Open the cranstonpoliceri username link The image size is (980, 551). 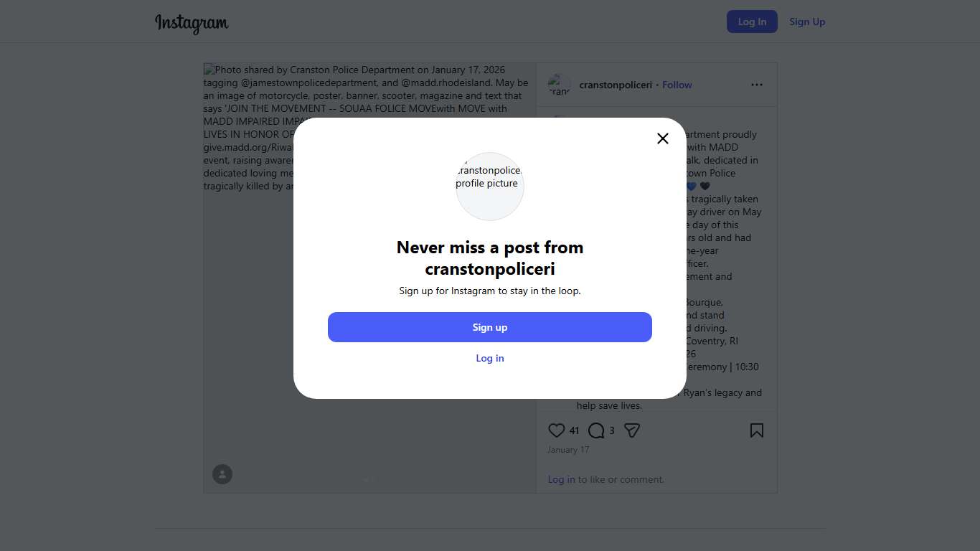[x=616, y=85]
